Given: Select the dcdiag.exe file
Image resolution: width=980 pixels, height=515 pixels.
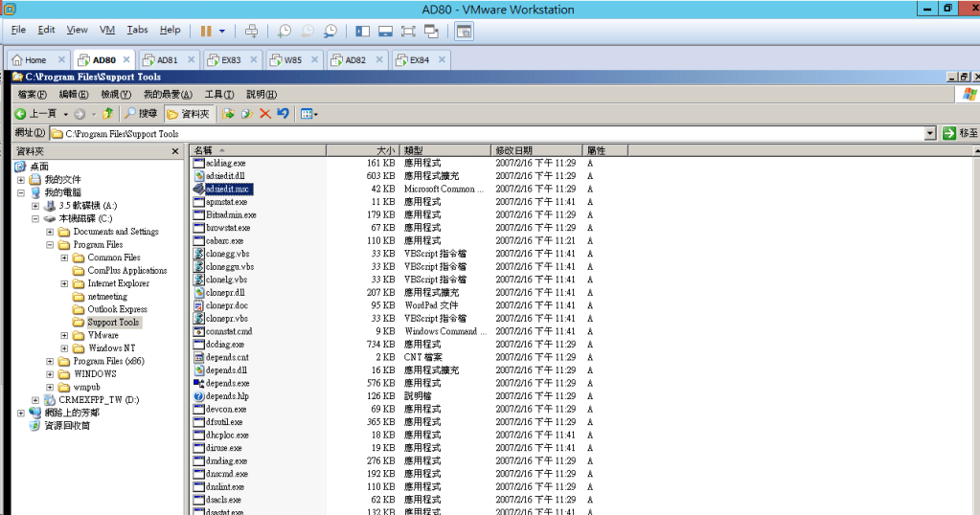Looking at the screenshot, I should coord(225,345).
